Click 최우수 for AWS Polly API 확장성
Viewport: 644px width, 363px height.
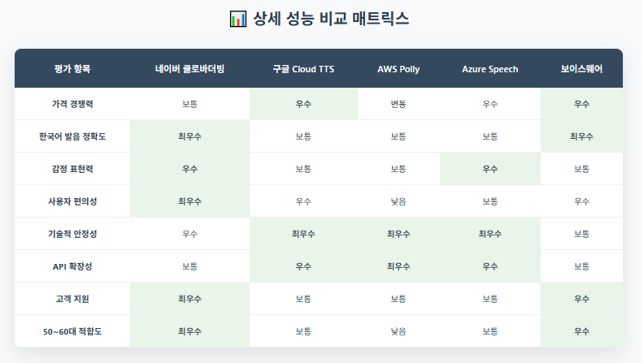click(x=398, y=266)
